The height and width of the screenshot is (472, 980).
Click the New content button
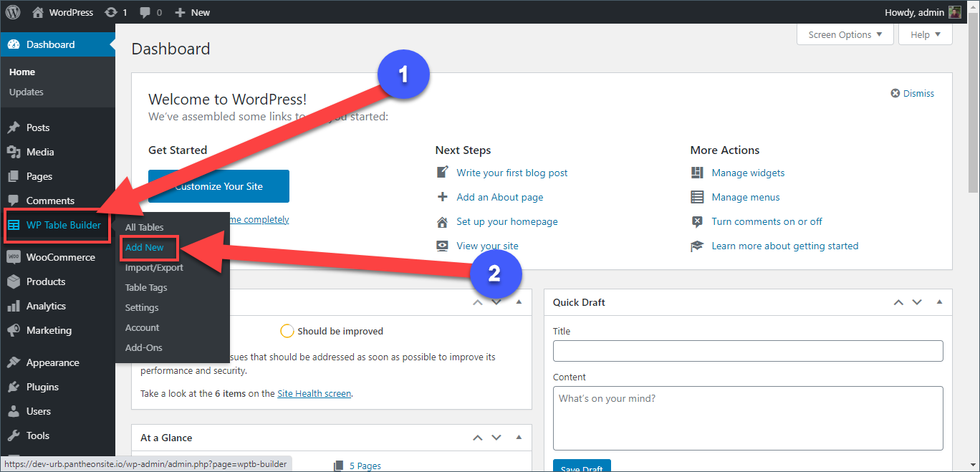coord(192,12)
